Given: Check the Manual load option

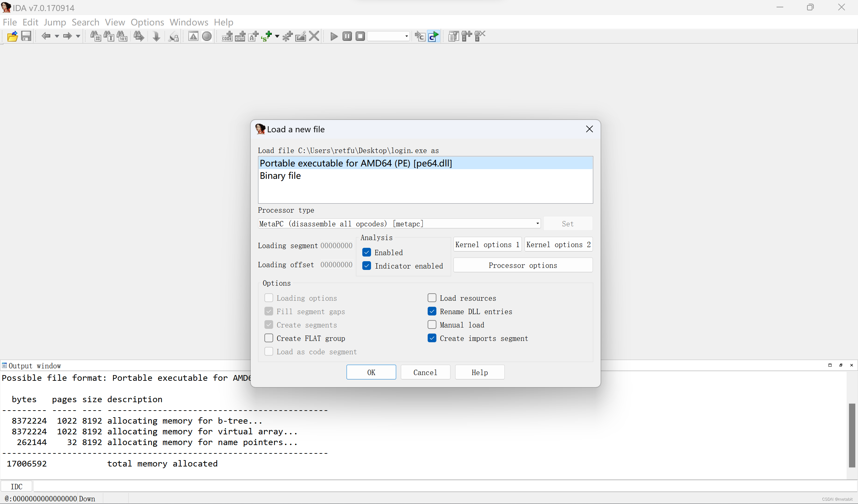Looking at the screenshot, I should click(432, 325).
